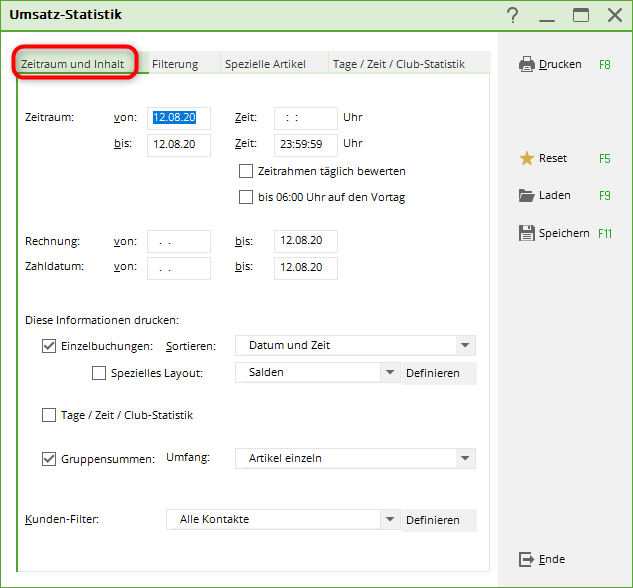The image size is (633, 588).
Task: Click the star Reset icon
Action: click(x=527, y=158)
